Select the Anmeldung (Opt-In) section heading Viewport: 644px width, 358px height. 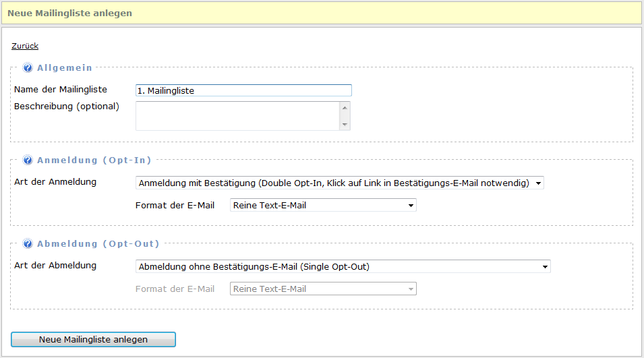(94, 160)
